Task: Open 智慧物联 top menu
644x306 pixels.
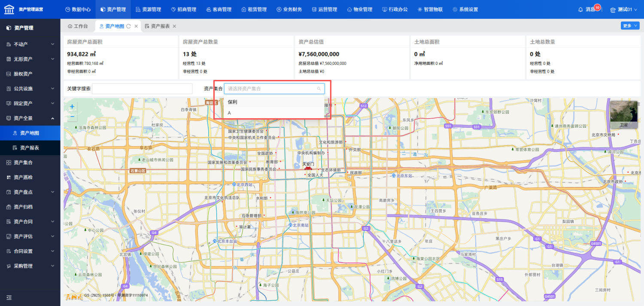Action: (x=430, y=9)
